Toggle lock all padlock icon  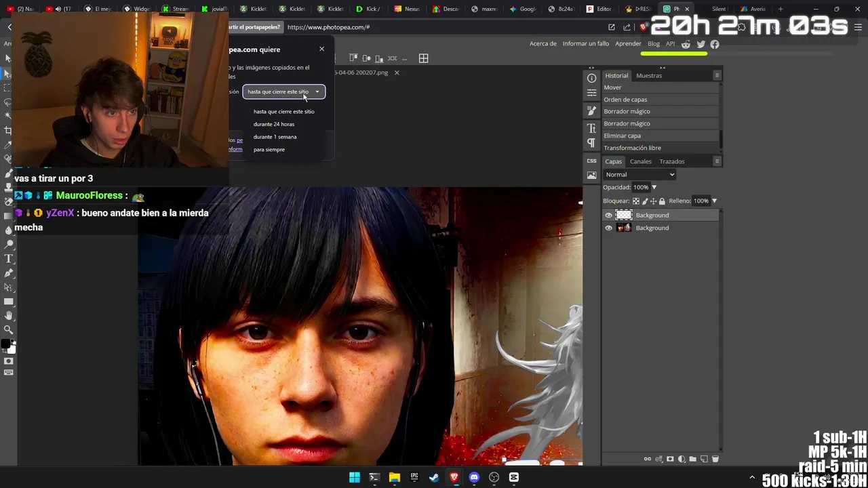(662, 201)
